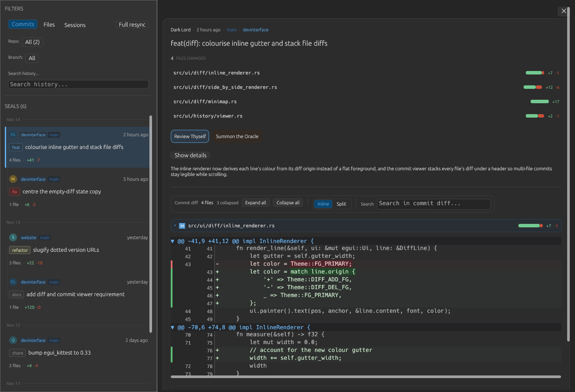Open the Branch All dropdown
Image resolution: width=575 pixels, height=392 pixels.
coord(32,58)
